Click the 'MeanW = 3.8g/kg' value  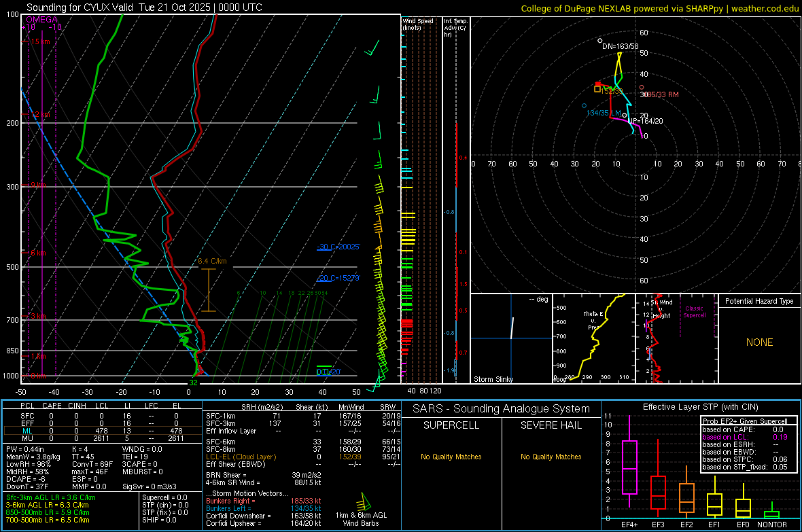(x=33, y=457)
